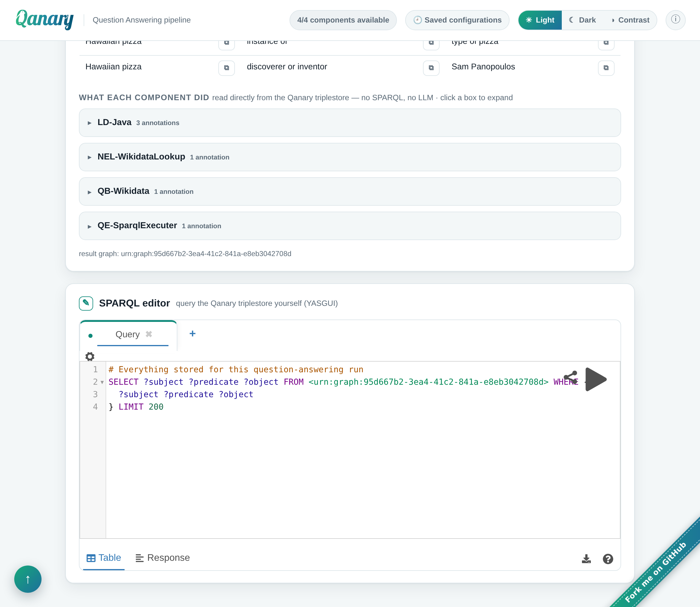
Task: Click the Sam Panopoulos cell
Action: 483,67
